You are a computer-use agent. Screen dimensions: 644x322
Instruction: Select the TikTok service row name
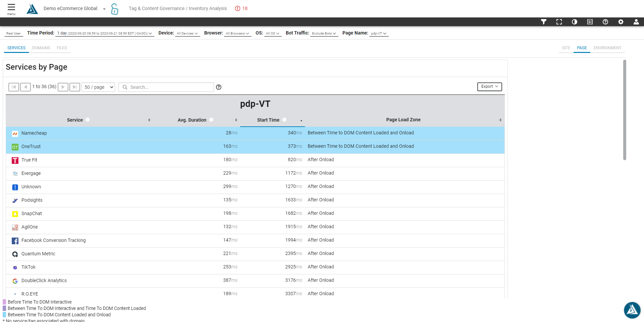(29, 267)
